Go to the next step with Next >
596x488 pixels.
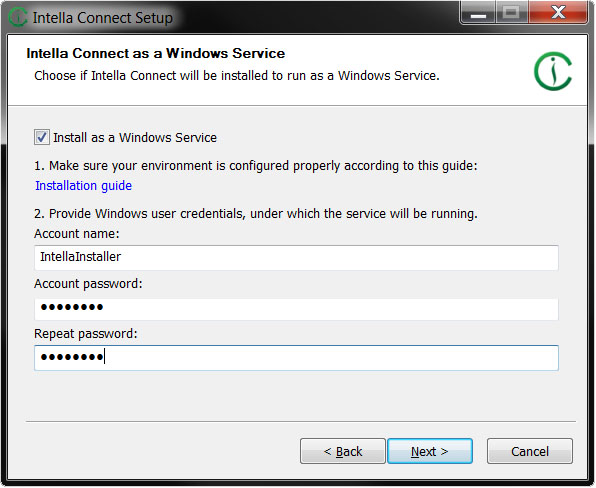click(x=430, y=451)
